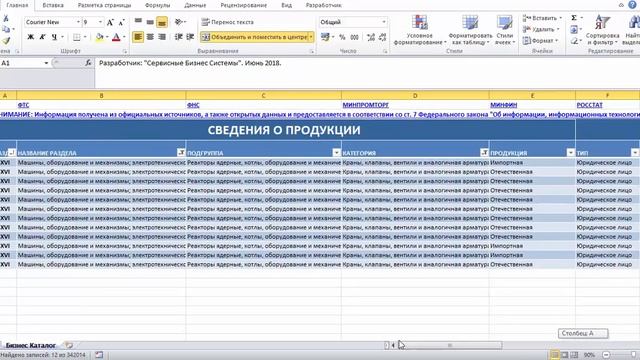The image size is (640, 360).
Task: Toggle underline (Ч) formatting
Action: tap(54, 37)
